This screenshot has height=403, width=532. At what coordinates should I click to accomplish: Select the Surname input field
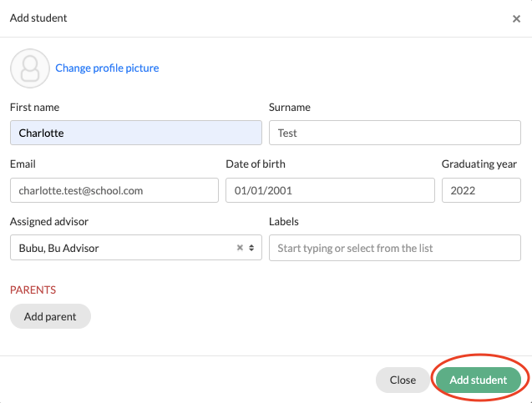(394, 133)
